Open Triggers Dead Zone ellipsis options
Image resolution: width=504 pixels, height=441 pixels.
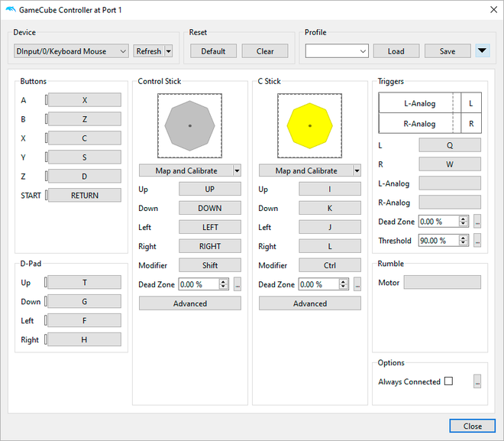(477, 222)
